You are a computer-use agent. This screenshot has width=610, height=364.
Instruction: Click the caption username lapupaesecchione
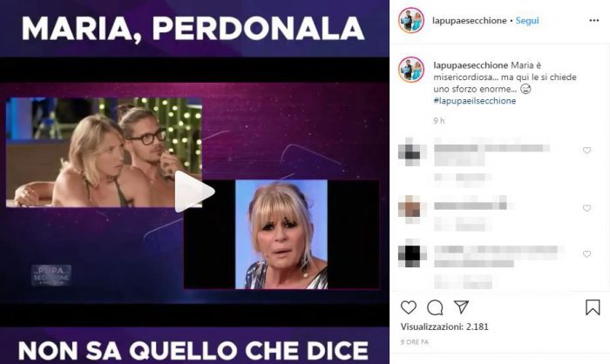(471, 65)
